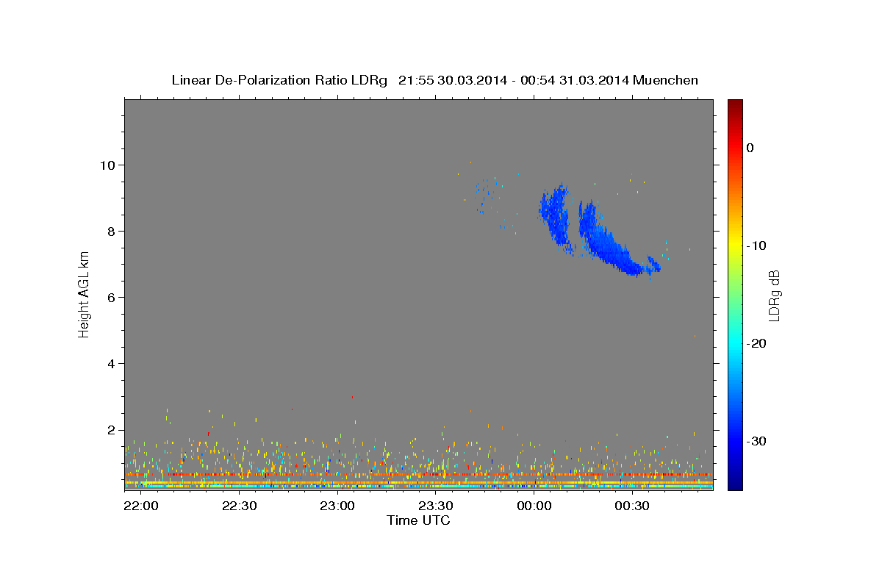The width and height of the screenshot is (882, 588).
Task: Click the 22:30 time tick label
Action: pyautogui.click(x=239, y=506)
